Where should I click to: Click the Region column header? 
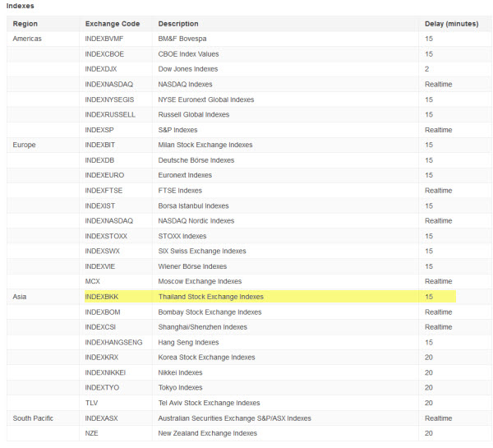point(25,24)
